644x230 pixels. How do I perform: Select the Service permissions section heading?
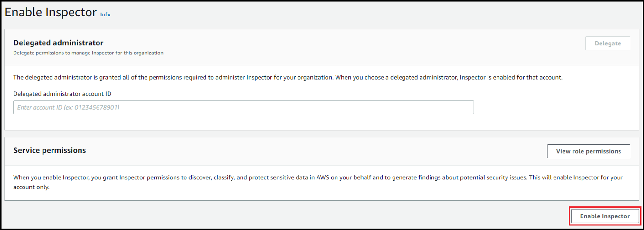[50, 150]
